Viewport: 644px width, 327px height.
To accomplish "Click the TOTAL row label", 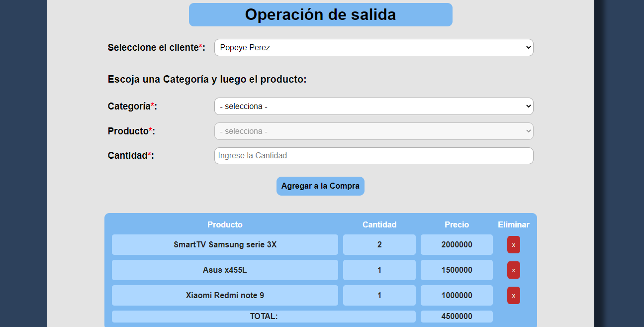I will click(x=264, y=316).
